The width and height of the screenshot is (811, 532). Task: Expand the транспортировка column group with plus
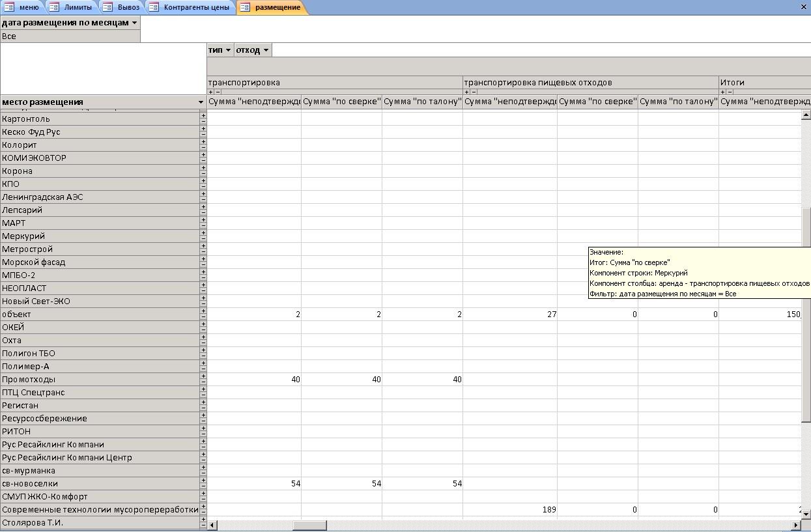(x=210, y=92)
